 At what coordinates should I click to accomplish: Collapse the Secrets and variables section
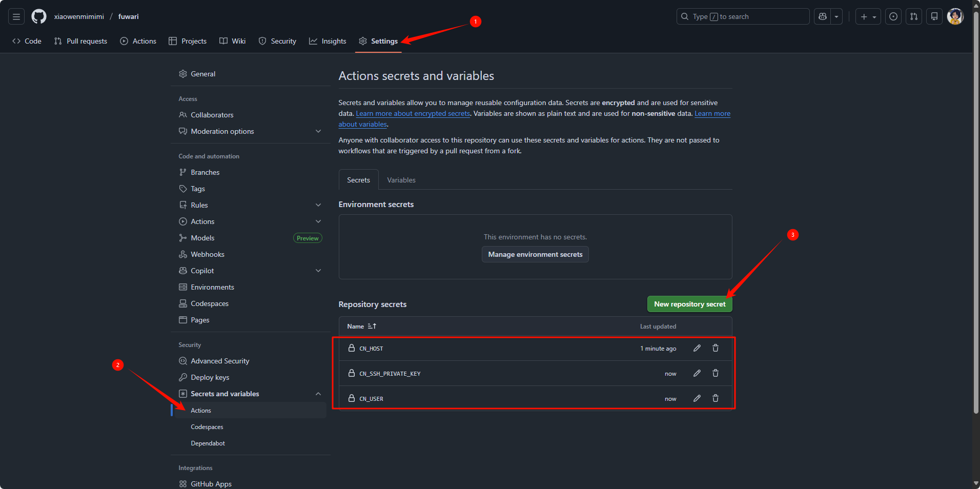click(x=318, y=394)
